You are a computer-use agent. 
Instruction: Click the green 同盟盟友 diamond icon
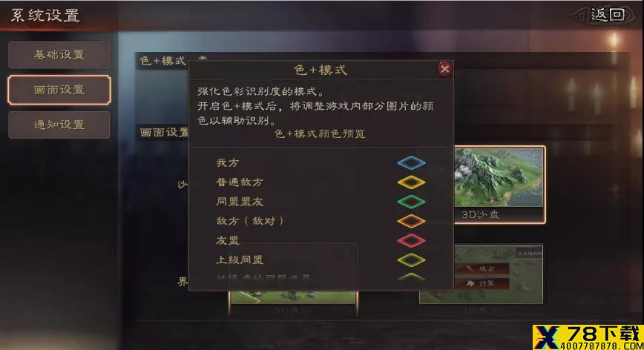[x=411, y=202]
